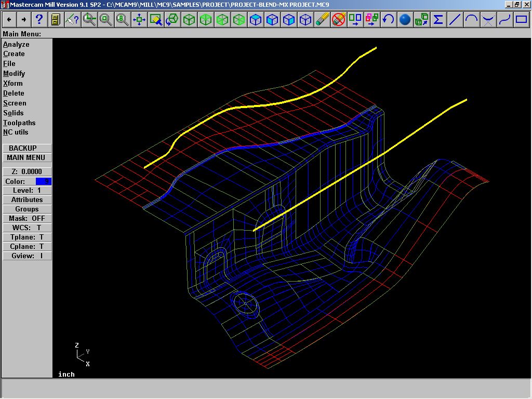The image size is (532, 399).
Task: Select the upper wavy yellow curve
Action: coord(264,105)
